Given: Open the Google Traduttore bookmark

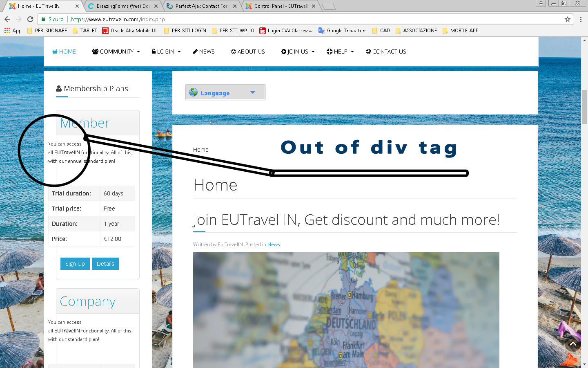Looking at the screenshot, I should (342, 31).
